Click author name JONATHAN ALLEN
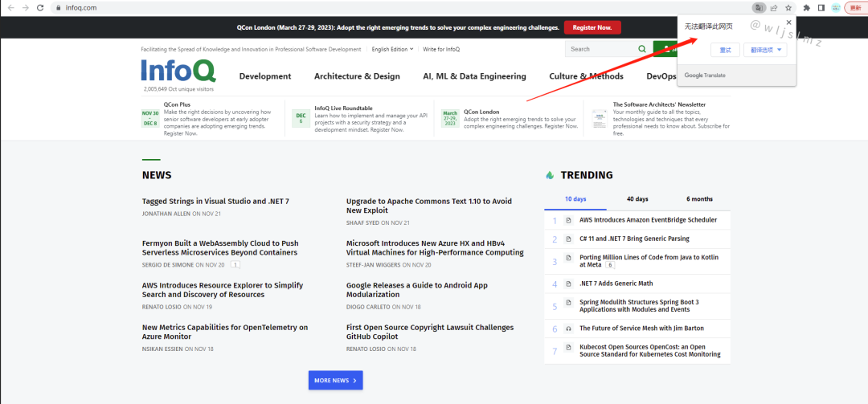Image resolution: width=868 pixels, height=404 pixels. click(166, 214)
